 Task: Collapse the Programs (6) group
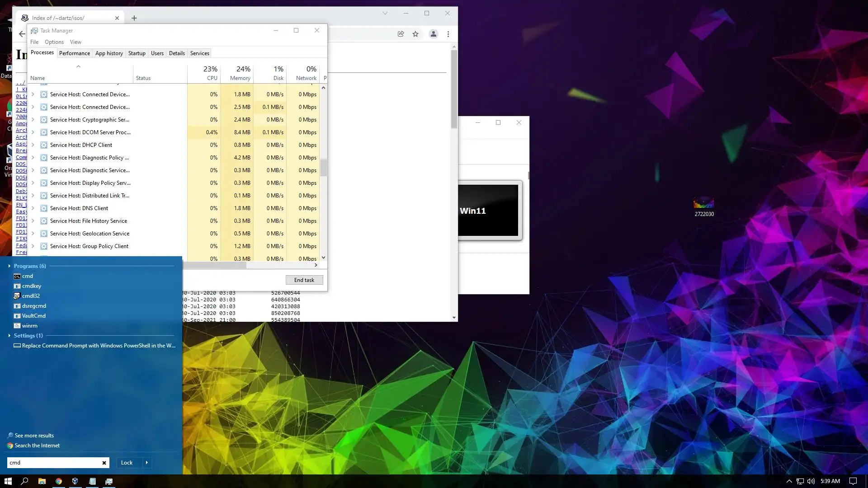[9, 266]
